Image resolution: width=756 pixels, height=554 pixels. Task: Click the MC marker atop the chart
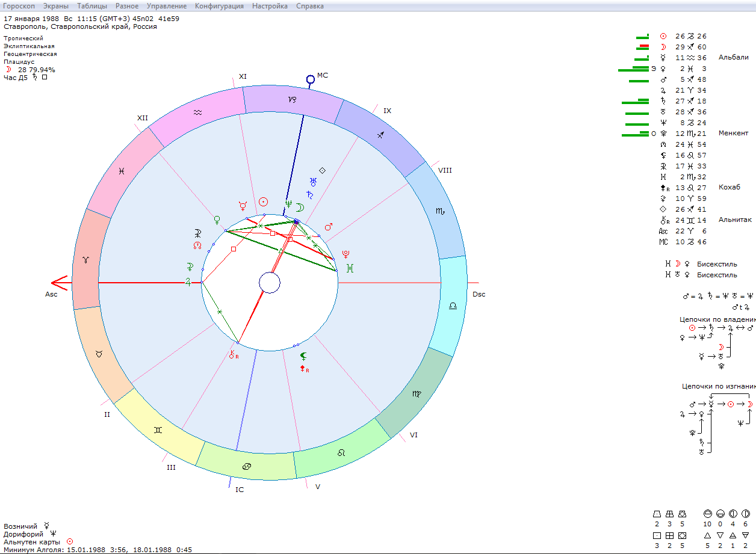[311, 79]
